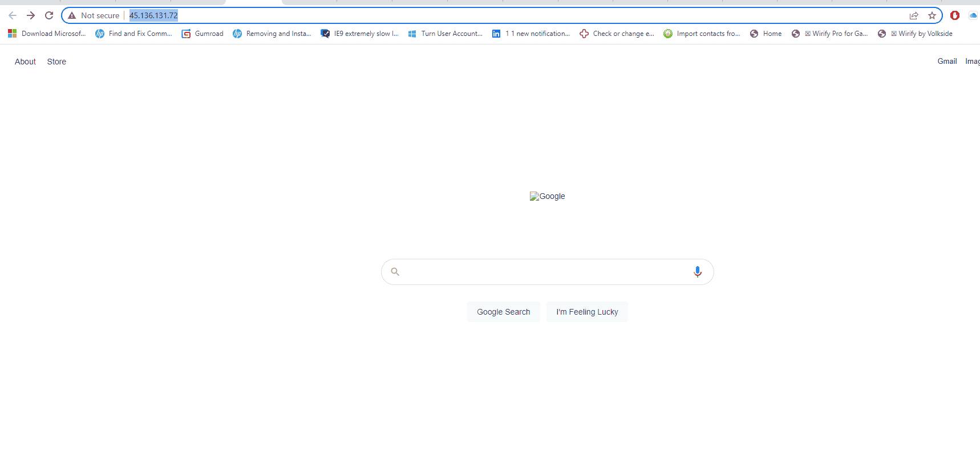Viewport: 980px width, 456px height.
Task: Open the red Opera-style extension icon
Action: coord(955,15)
